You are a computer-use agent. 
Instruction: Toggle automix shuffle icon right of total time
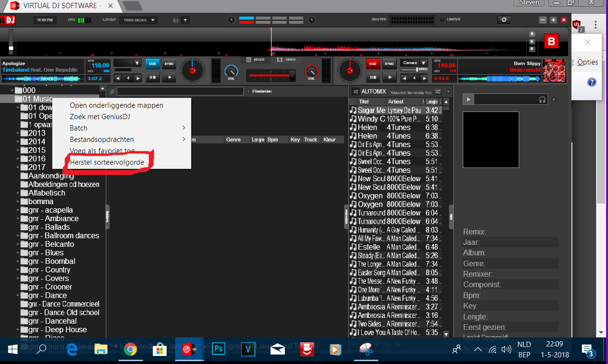pyautogui.click(x=438, y=91)
